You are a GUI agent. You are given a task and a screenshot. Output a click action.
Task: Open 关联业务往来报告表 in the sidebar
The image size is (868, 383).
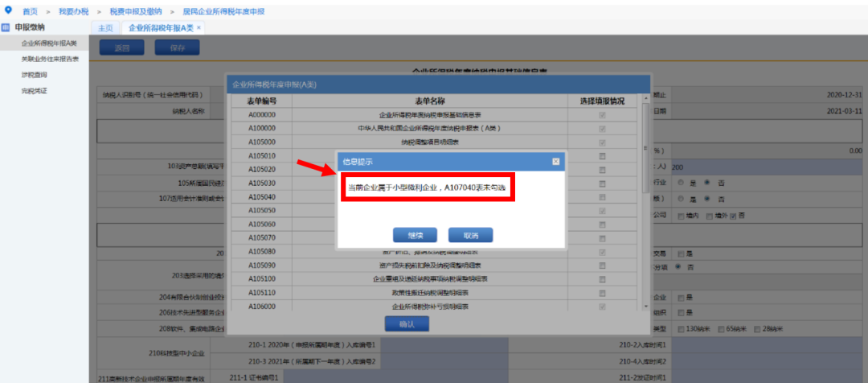pyautogui.click(x=50, y=59)
